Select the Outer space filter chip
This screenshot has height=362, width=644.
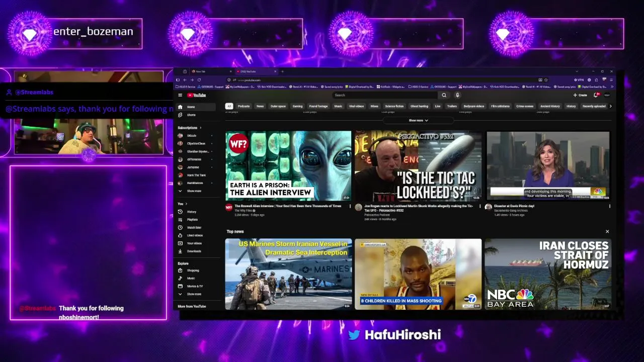[278, 106]
